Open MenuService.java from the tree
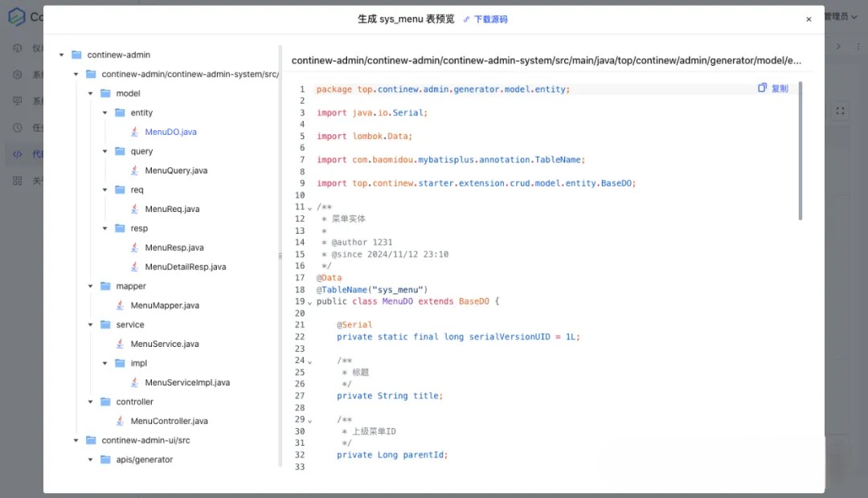 pos(164,344)
